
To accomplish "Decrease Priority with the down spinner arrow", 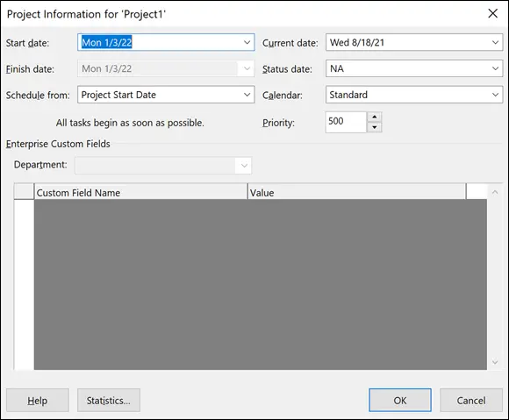I will (374, 127).
